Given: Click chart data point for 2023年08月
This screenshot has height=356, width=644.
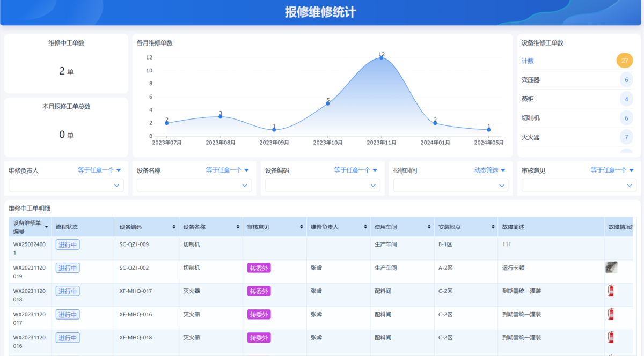Looking at the screenshot, I should [221, 116].
